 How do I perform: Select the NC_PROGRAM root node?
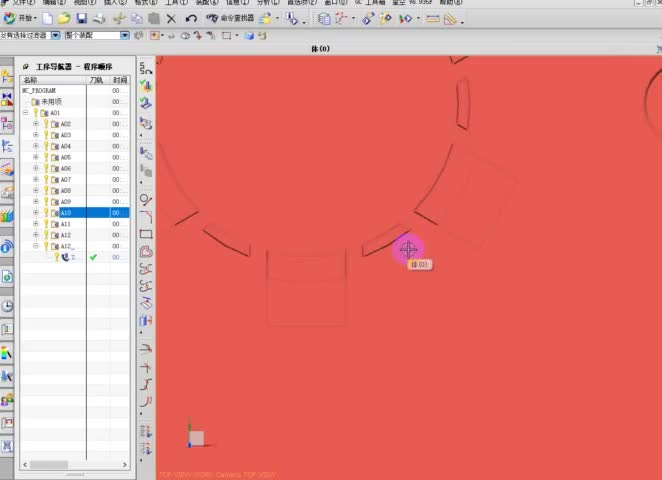(x=39, y=90)
